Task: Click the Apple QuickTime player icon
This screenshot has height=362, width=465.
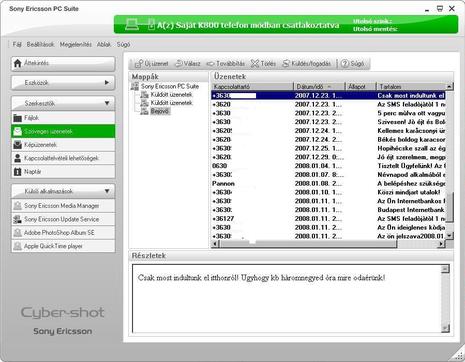Action: [x=17, y=246]
